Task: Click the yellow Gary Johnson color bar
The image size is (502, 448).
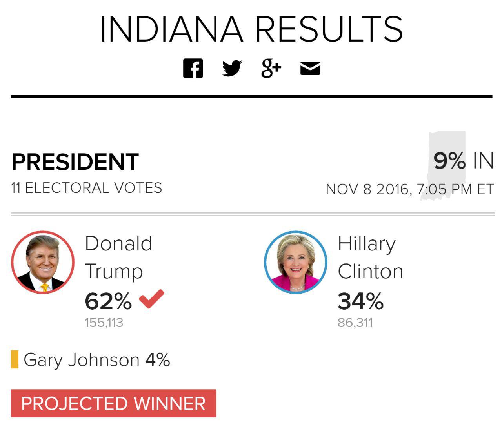Action: [15, 359]
